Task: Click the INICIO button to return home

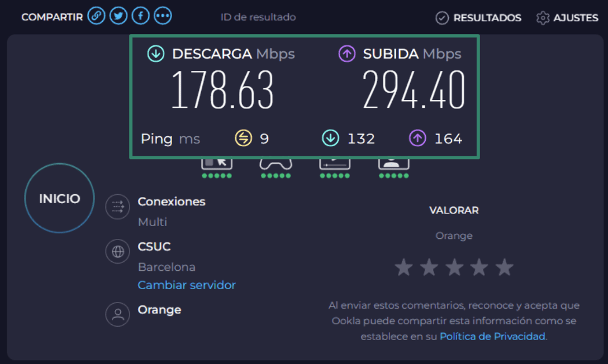Action: pos(59,198)
